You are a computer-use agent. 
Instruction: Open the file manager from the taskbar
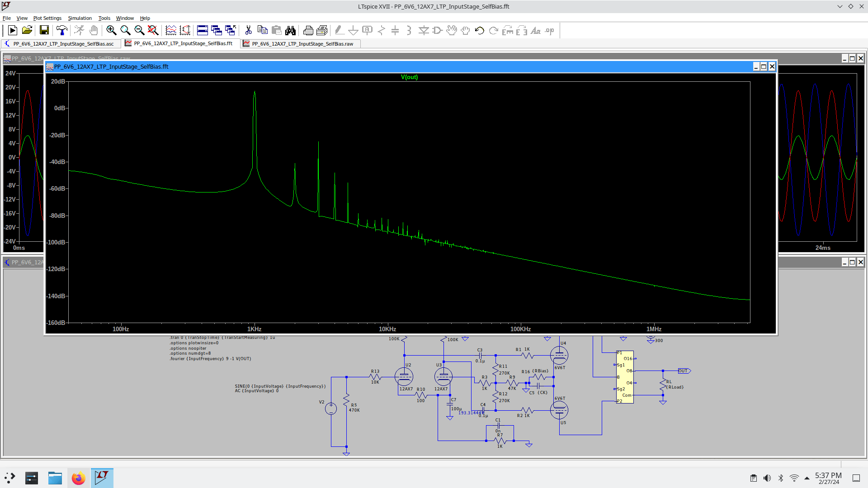55,478
